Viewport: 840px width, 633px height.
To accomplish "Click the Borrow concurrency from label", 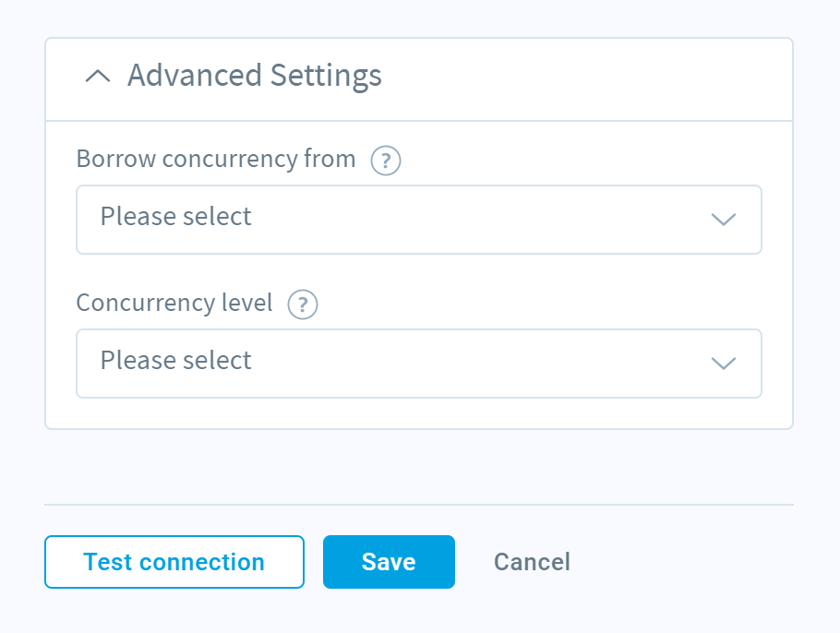I will (216, 159).
